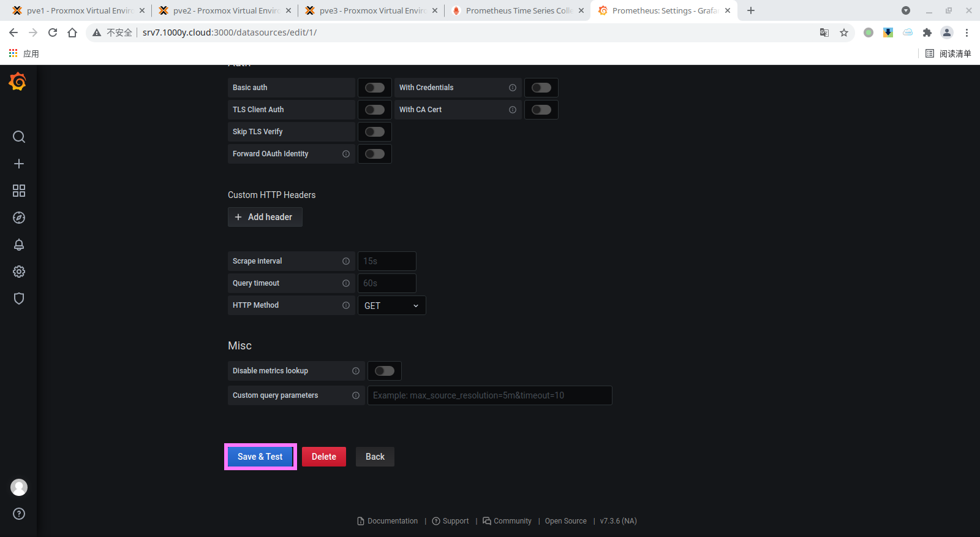
Task: Open the Dashboards grid icon
Action: [x=19, y=191]
